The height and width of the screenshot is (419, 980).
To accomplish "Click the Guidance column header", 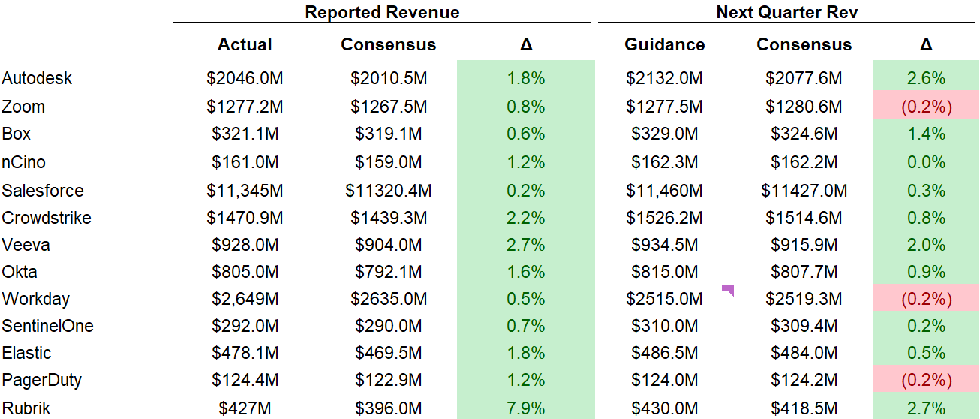I will coord(665,44).
